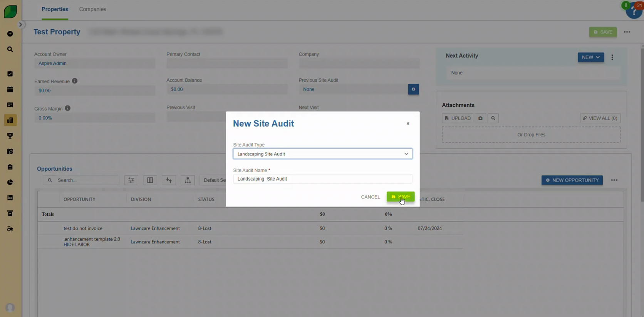Open the calendar sidebar icon
The width and height of the screenshot is (644, 317).
pyautogui.click(x=10, y=89)
